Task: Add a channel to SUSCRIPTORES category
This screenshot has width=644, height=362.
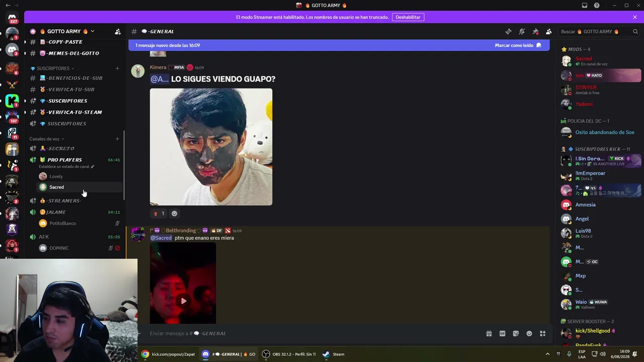Action: (x=117, y=68)
